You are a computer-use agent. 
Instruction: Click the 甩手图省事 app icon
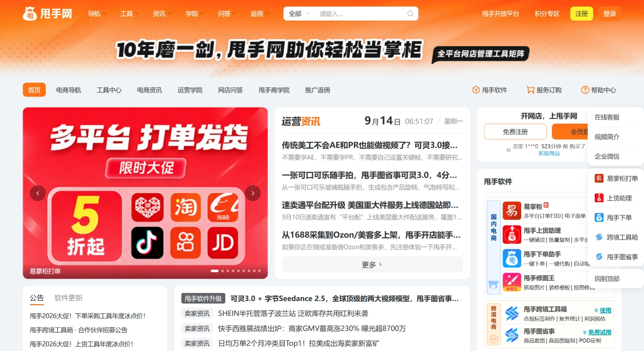click(512, 335)
